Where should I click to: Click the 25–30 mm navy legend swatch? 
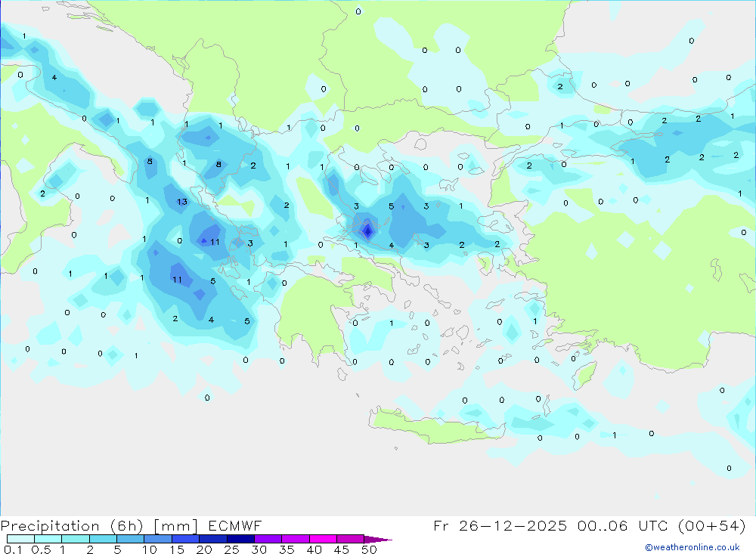(x=240, y=539)
